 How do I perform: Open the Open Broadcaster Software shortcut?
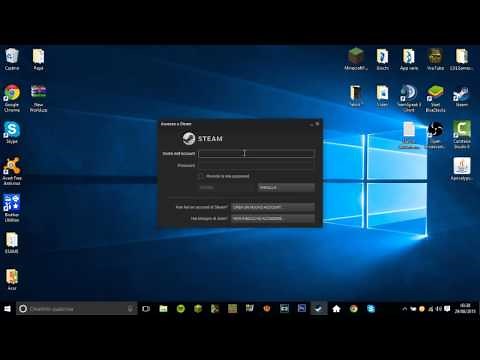pos(435,135)
